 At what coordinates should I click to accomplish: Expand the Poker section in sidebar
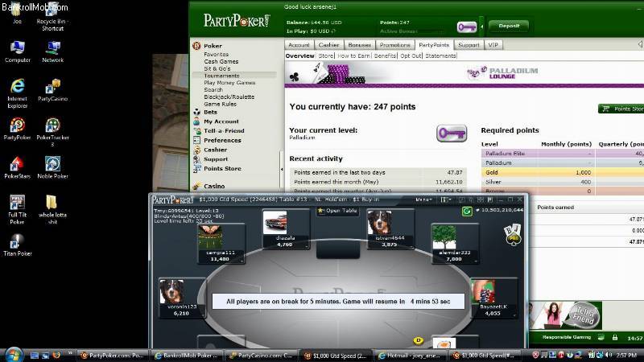(213, 46)
